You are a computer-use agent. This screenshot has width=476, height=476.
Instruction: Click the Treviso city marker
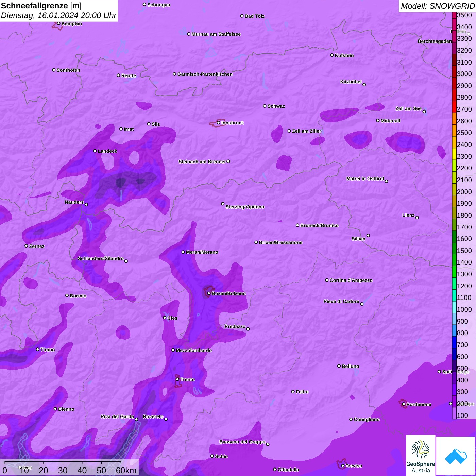[x=343, y=466]
